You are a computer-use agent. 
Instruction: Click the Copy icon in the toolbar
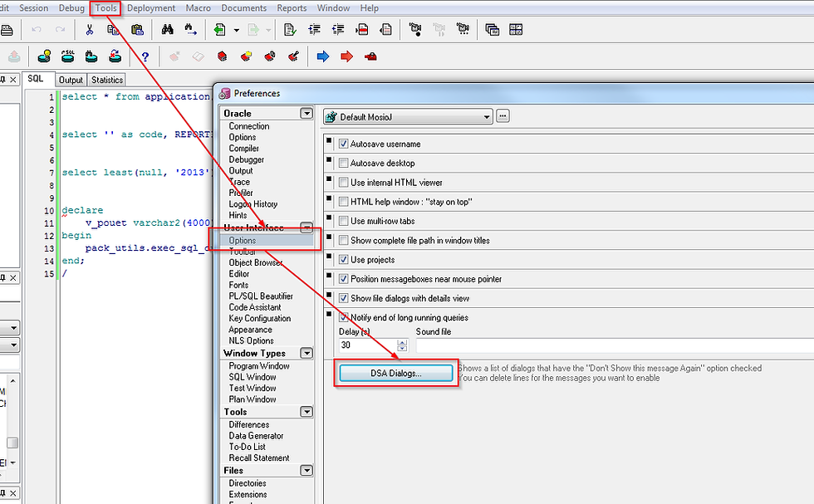coord(113,30)
